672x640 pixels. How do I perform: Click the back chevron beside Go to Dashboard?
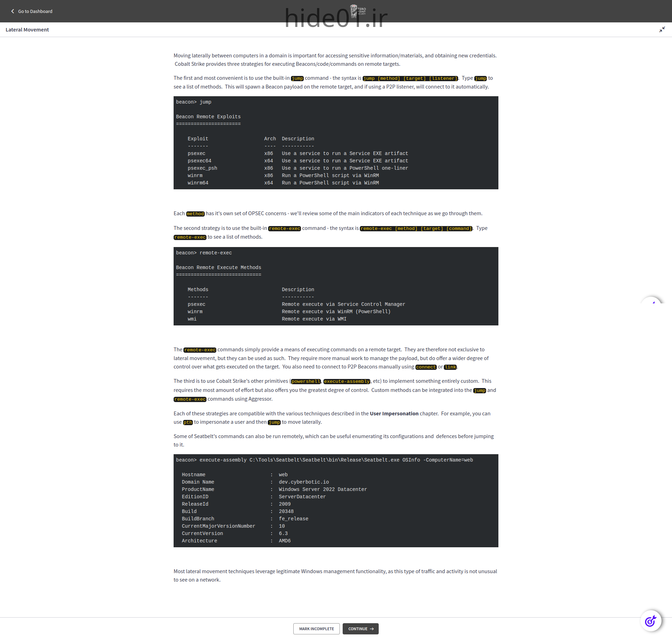[13, 11]
